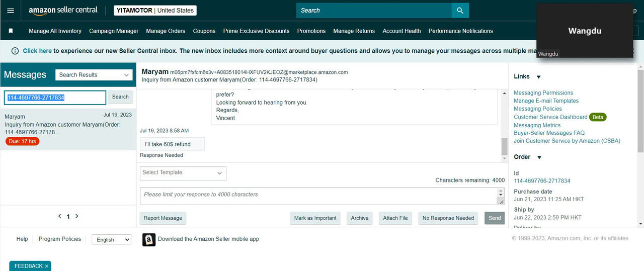Click the bookmark icon in the navigation bar
The image size is (644, 271).
11,31
